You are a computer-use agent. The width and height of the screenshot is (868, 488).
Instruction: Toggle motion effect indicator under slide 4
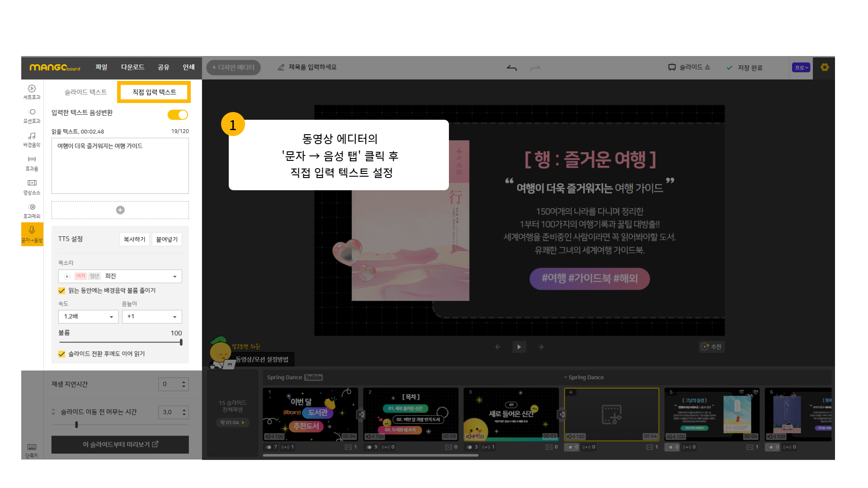[x=571, y=447]
